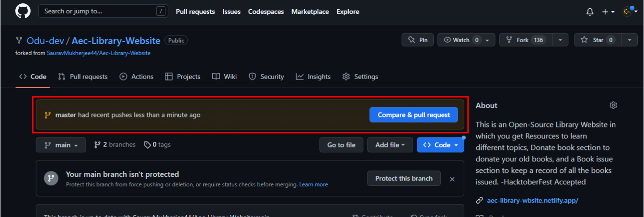Switch to the Pull requests repository tab
The width and height of the screenshot is (644, 217).
pyautogui.click(x=83, y=77)
